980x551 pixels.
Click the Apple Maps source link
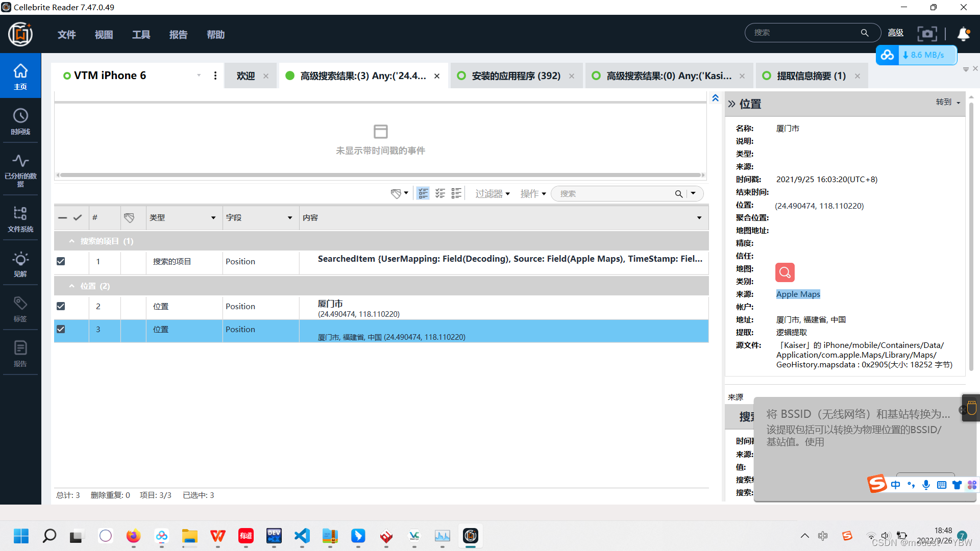(x=798, y=294)
